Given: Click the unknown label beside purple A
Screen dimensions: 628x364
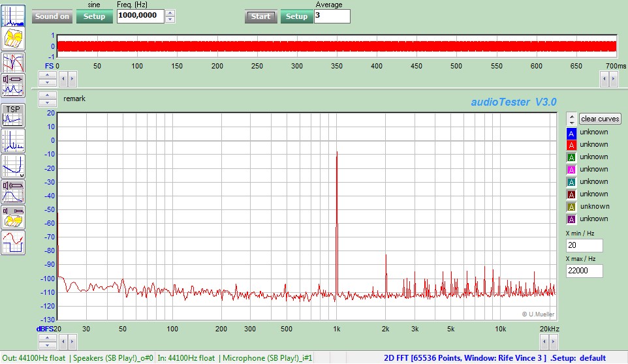Looking at the screenshot, I should click(594, 219).
